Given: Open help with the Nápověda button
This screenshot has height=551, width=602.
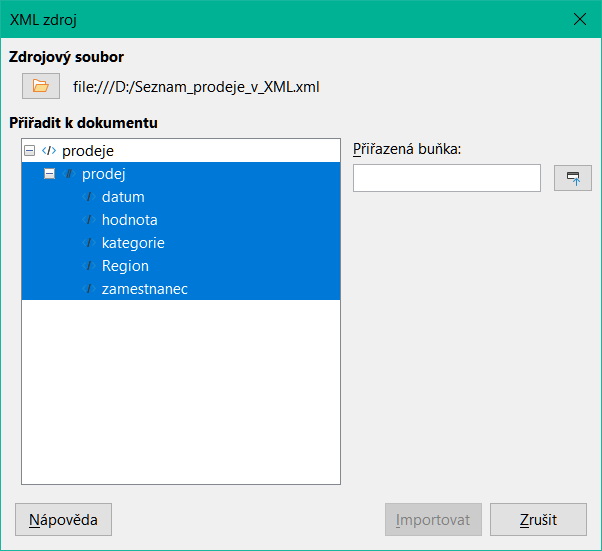Looking at the screenshot, I should [63, 520].
